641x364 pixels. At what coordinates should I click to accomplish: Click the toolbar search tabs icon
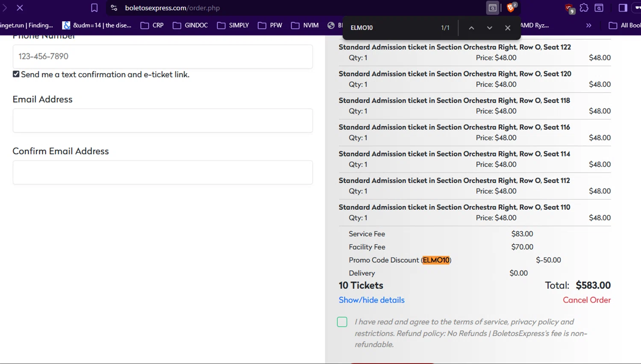pos(599,8)
